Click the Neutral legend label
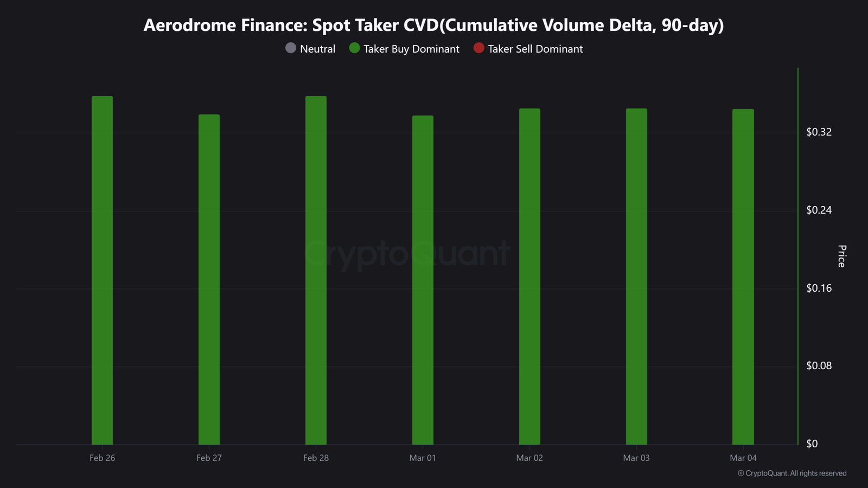Image resolution: width=868 pixels, height=488 pixels. click(317, 49)
